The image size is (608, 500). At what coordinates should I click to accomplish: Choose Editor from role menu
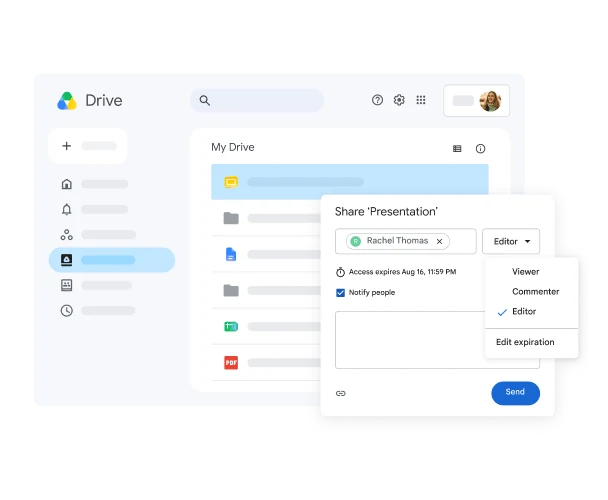click(x=524, y=311)
